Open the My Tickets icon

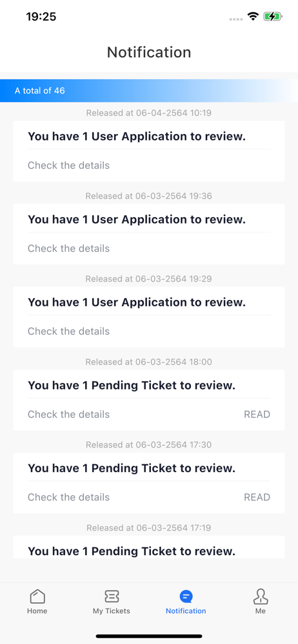click(x=112, y=596)
